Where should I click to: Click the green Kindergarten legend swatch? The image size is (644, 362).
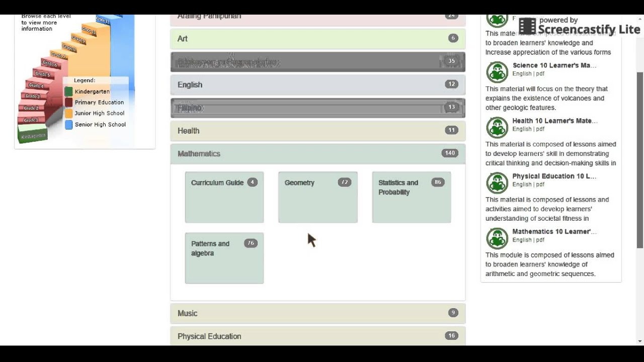[68, 92]
